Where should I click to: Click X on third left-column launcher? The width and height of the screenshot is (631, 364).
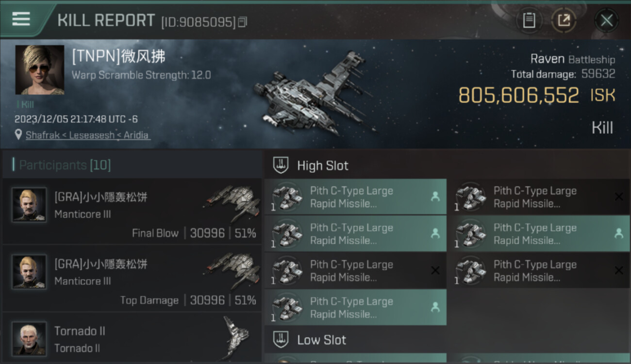(435, 270)
